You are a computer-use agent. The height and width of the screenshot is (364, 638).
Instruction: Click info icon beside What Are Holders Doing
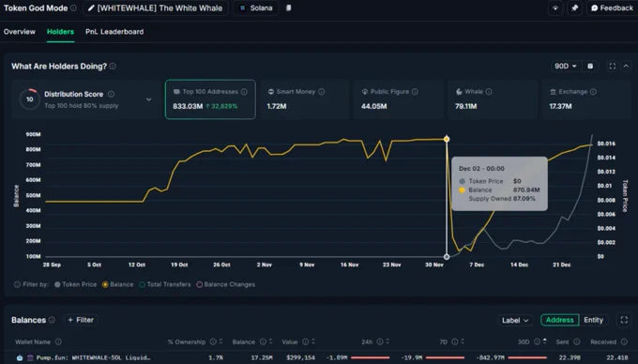tap(113, 66)
